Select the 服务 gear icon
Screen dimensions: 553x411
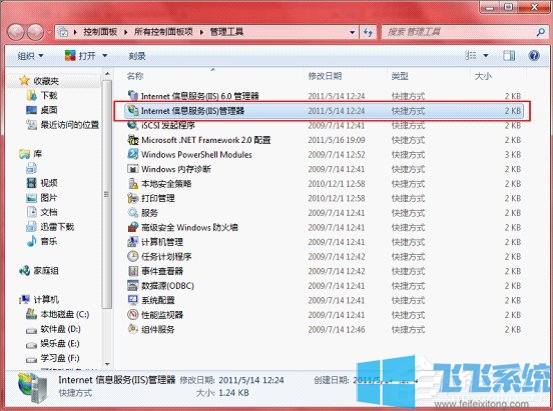(x=133, y=213)
